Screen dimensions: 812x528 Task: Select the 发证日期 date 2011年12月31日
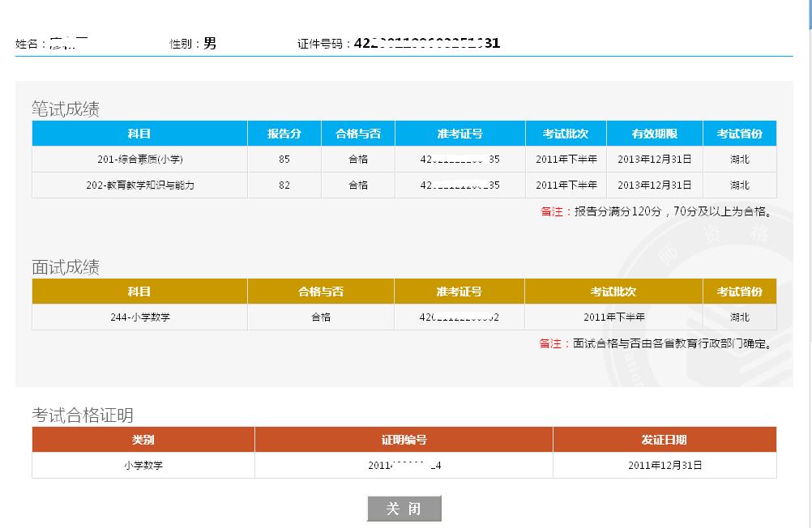tap(665, 466)
